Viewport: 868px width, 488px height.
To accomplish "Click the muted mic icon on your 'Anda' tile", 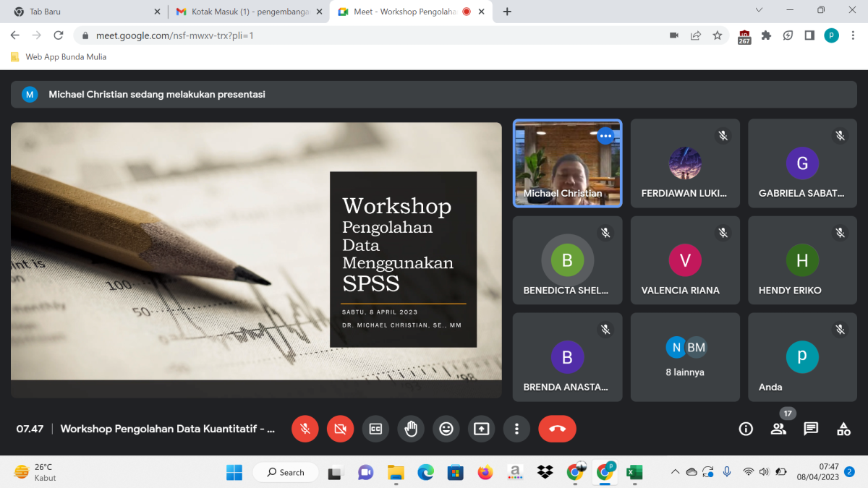I will pyautogui.click(x=840, y=330).
